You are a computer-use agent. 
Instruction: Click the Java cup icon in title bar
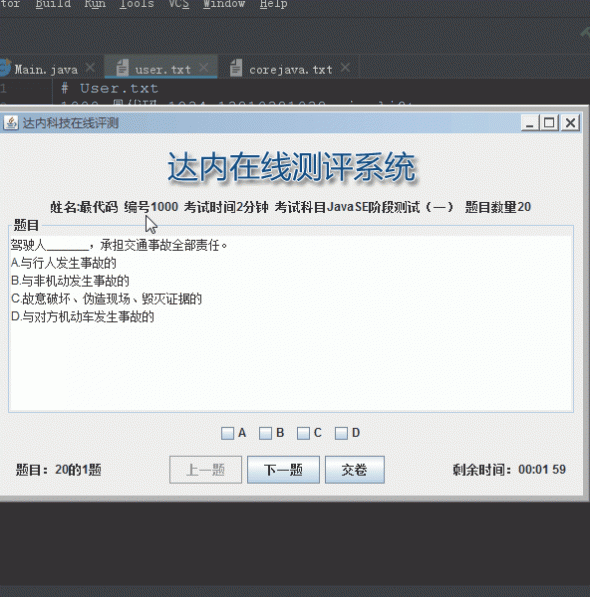point(11,123)
